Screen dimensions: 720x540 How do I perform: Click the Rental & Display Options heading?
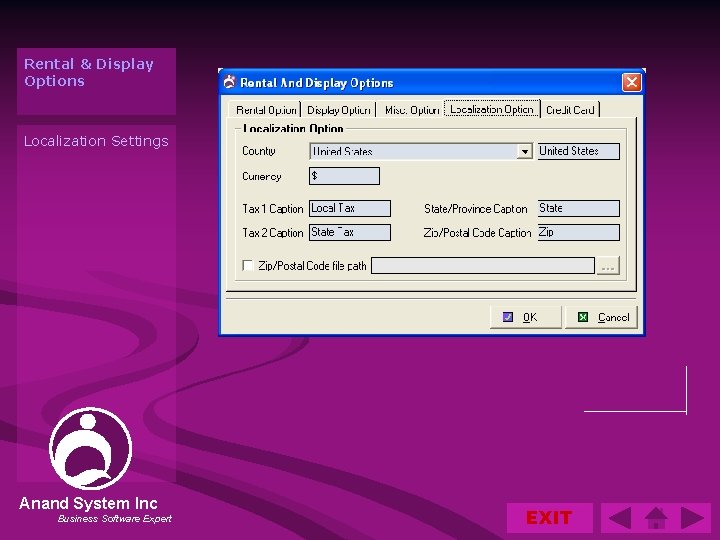click(89, 73)
